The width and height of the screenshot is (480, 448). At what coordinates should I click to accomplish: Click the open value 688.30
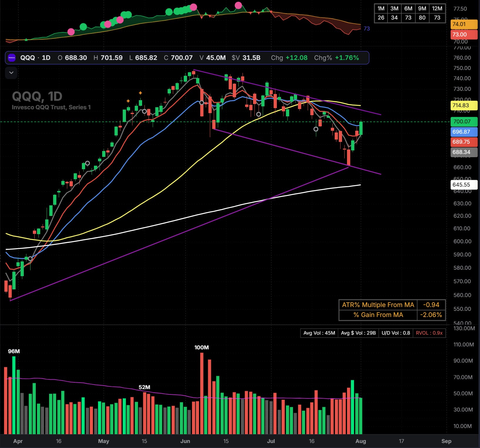(76, 58)
